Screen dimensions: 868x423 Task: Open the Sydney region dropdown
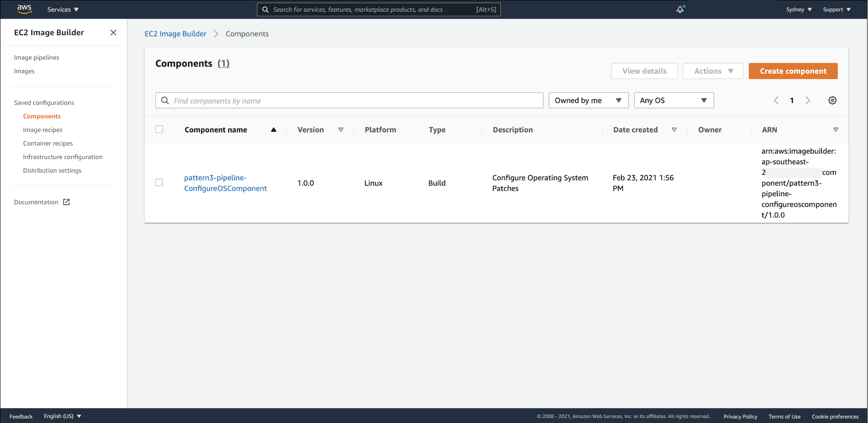click(x=798, y=9)
